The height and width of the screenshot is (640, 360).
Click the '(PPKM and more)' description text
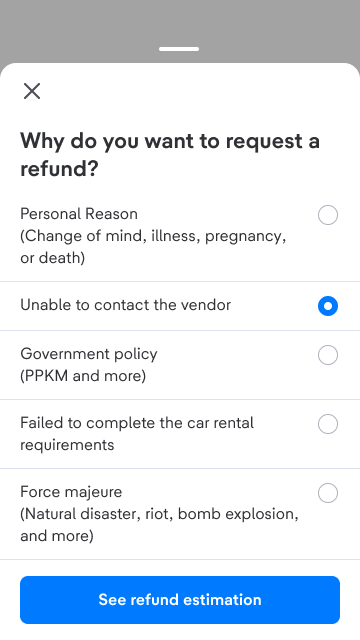83,376
